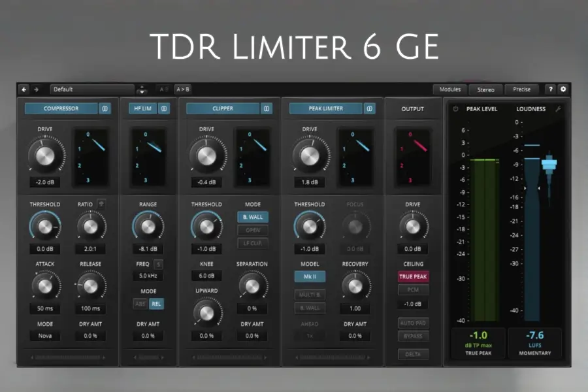Open the Stereo channel mode menu
This screenshot has height=392, width=588.
[485, 90]
